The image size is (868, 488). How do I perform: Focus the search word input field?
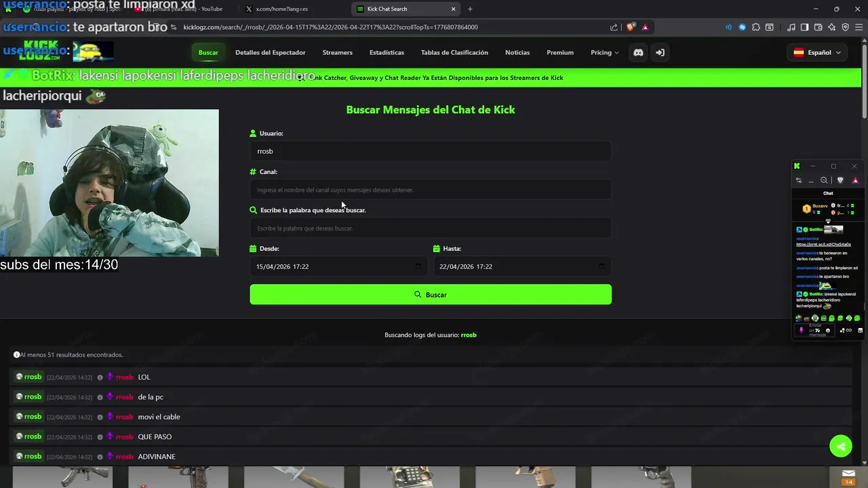coord(431,228)
